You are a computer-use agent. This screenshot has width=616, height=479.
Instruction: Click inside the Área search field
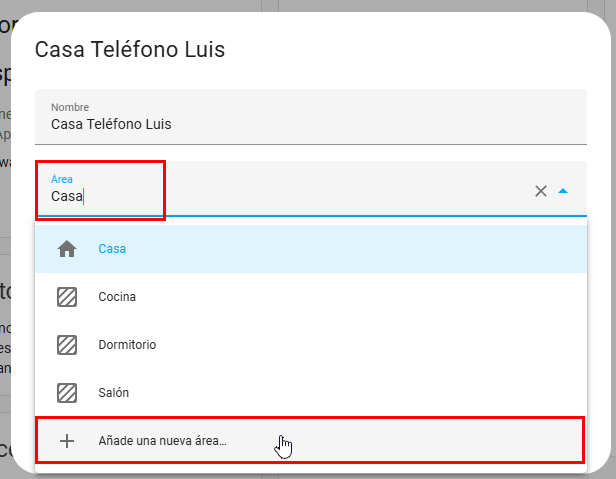[x=300, y=196]
